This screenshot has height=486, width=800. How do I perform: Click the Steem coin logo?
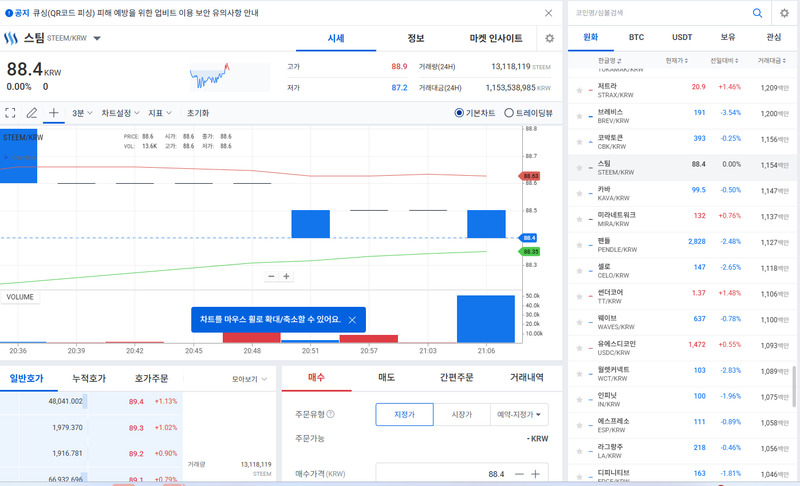tap(11, 38)
